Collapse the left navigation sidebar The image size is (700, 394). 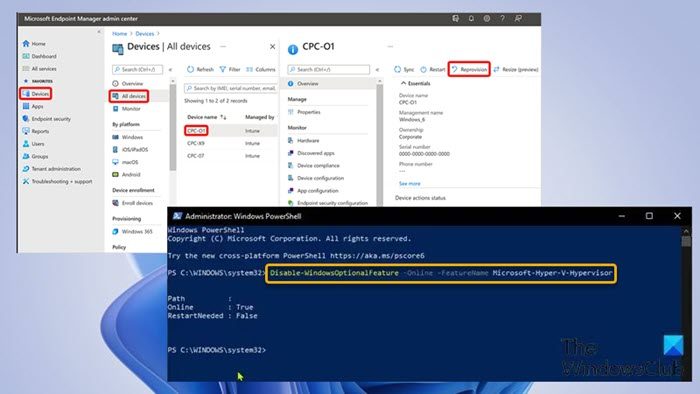point(99,32)
